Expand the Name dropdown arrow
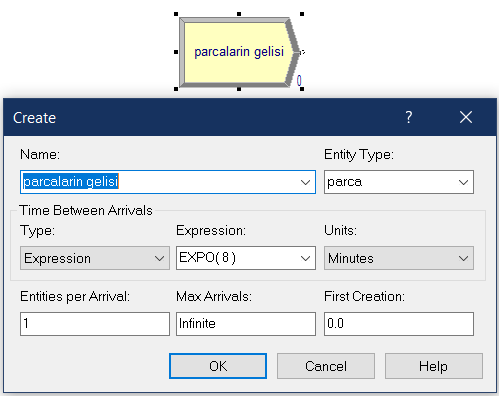Image resolution: width=499 pixels, height=396 pixels. click(305, 182)
